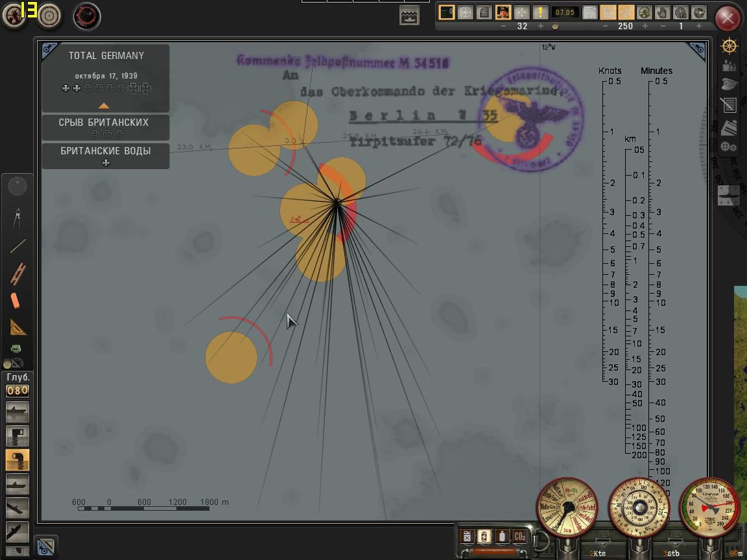This screenshot has width=747, height=560.
Task: Select the triangle angle-measuring tool
Action: [x=18, y=327]
